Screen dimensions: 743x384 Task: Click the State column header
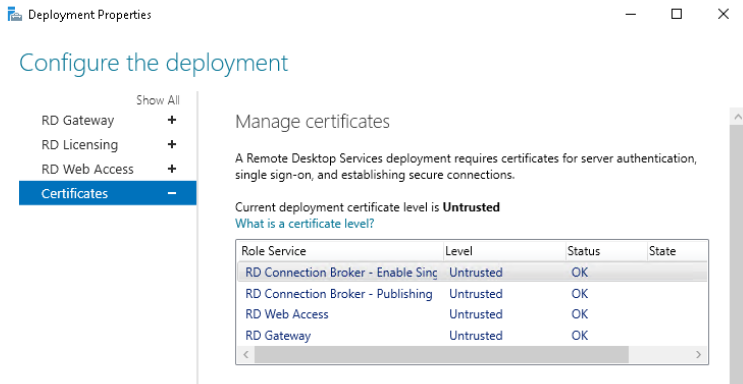677,251
